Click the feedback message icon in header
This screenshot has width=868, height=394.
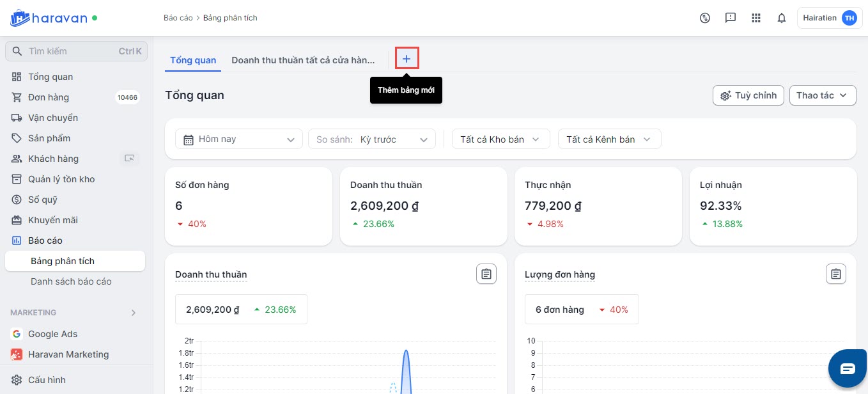point(730,18)
